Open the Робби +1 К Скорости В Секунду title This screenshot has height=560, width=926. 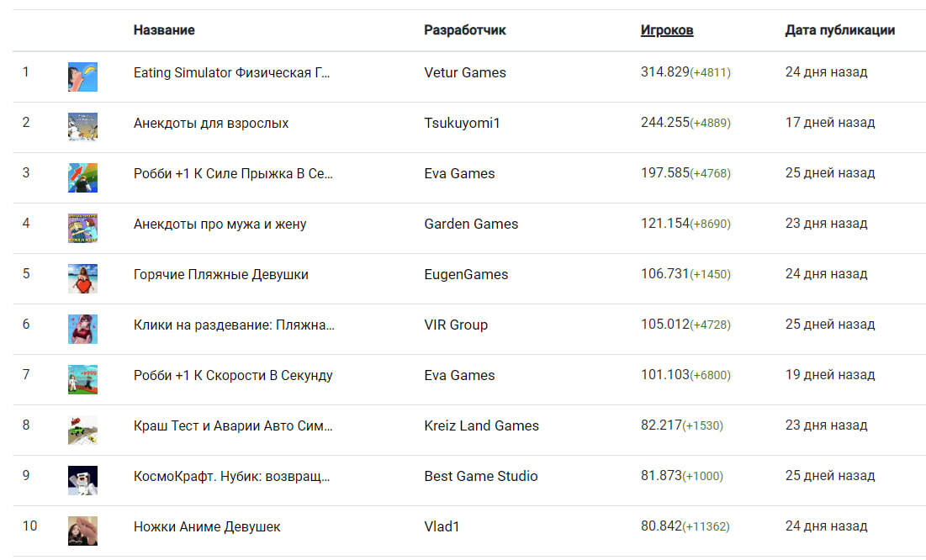pos(233,376)
